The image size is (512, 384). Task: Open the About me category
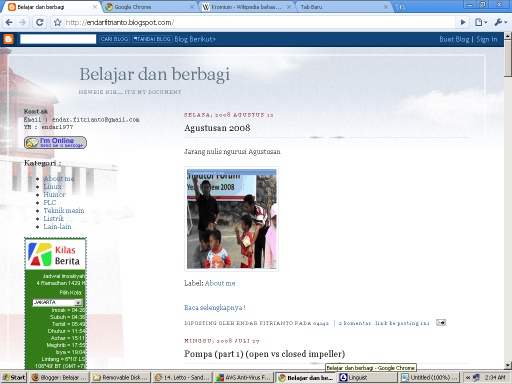59,178
